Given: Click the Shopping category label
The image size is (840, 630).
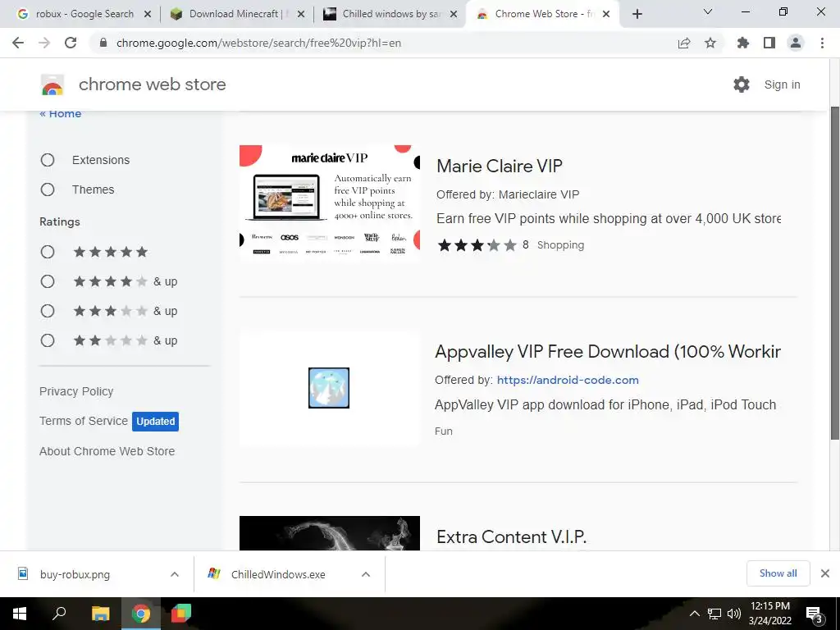Looking at the screenshot, I should point(560,245).
